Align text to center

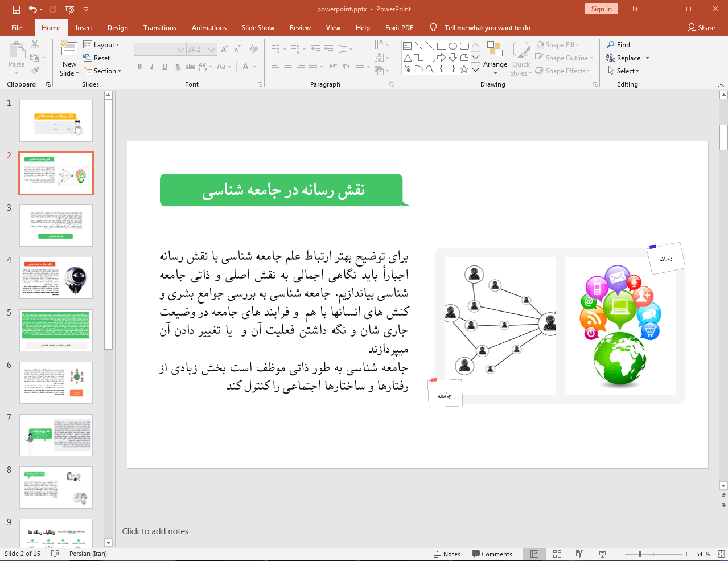tap(288, 67)
